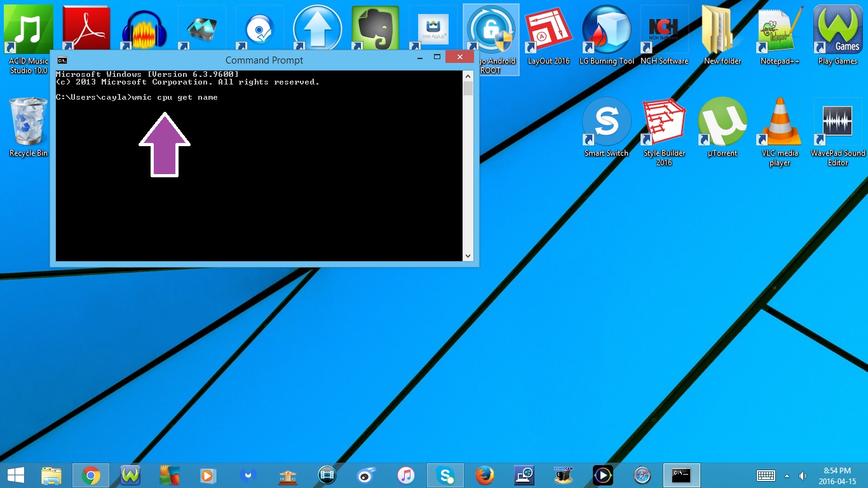
Task: Open Smart Switch desktop shortcut
Action: click(607, 127)
